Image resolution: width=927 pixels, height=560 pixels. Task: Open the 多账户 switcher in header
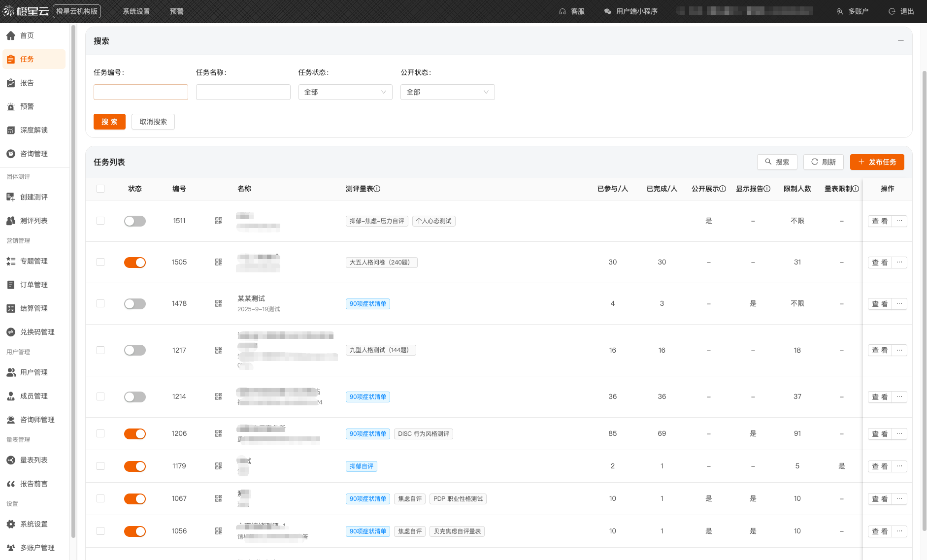point(852,11)
